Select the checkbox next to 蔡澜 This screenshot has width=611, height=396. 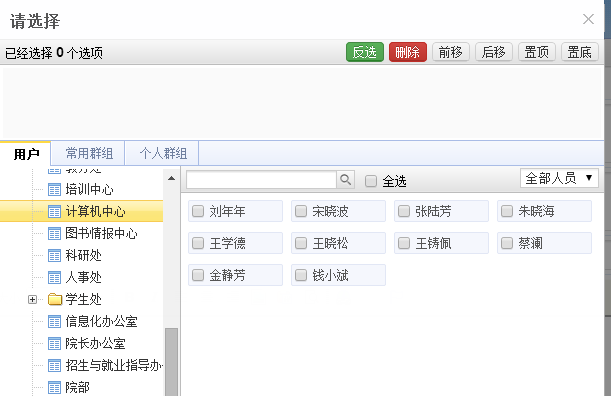pyautogui.click(x=507, y=243)
